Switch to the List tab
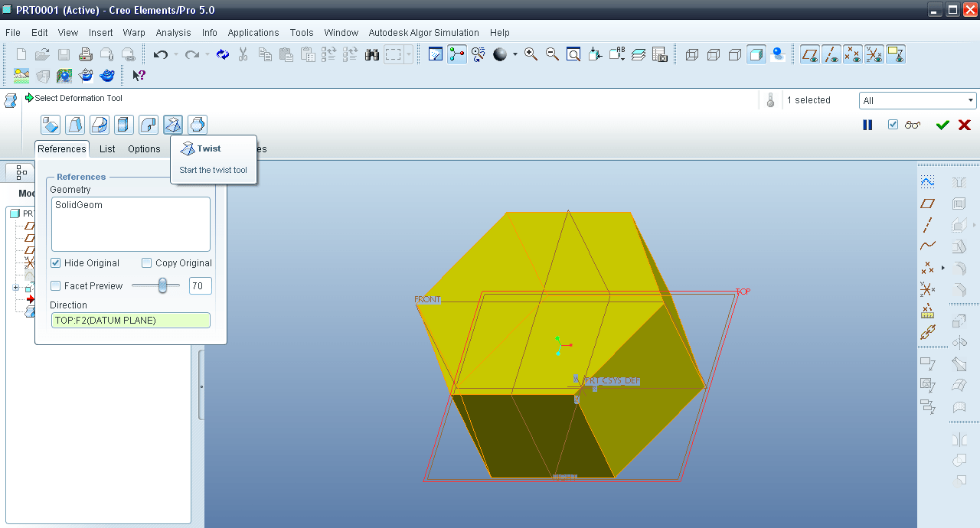980x528 pixels. coord(107,149)
